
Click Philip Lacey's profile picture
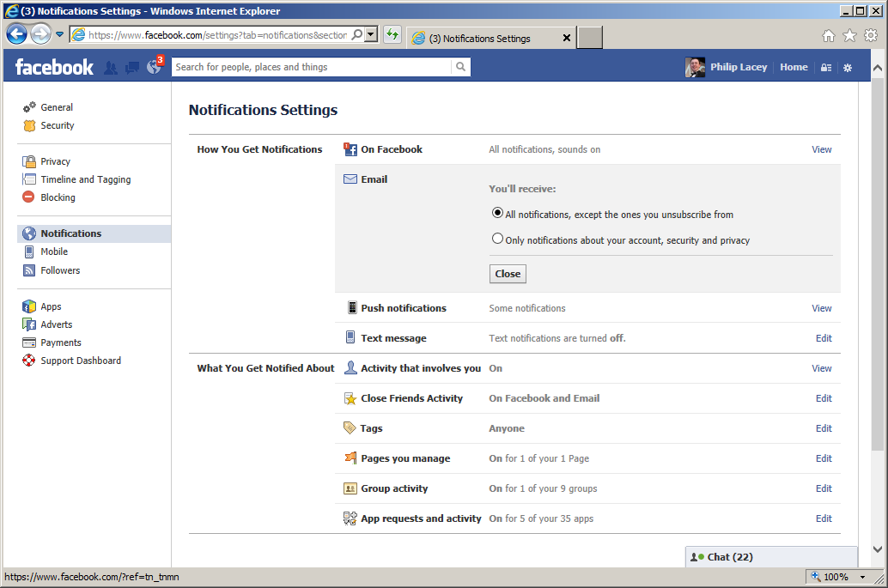[x=695, y=67]
